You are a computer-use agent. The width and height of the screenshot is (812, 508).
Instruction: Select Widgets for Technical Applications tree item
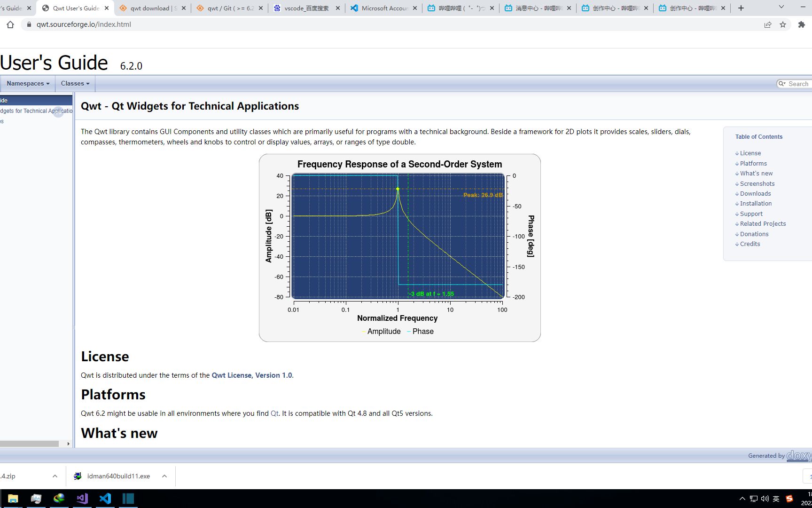pyautogui.click(x=36, y=111)
